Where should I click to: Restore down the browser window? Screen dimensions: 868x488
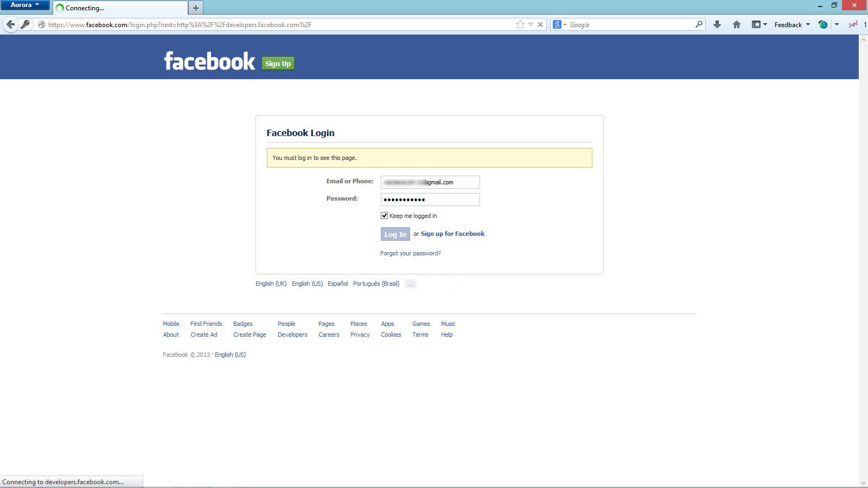tap(834, 5)
